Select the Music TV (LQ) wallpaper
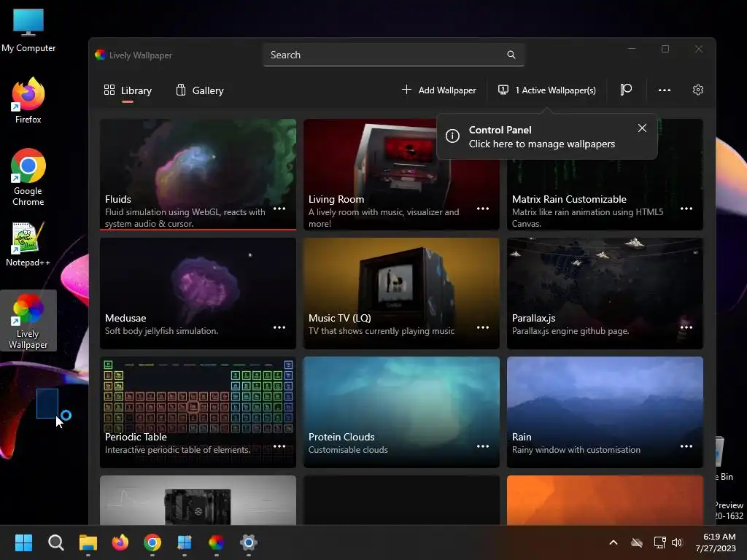The height and width of the screenshot is (560, 747). tap(401, 293)
